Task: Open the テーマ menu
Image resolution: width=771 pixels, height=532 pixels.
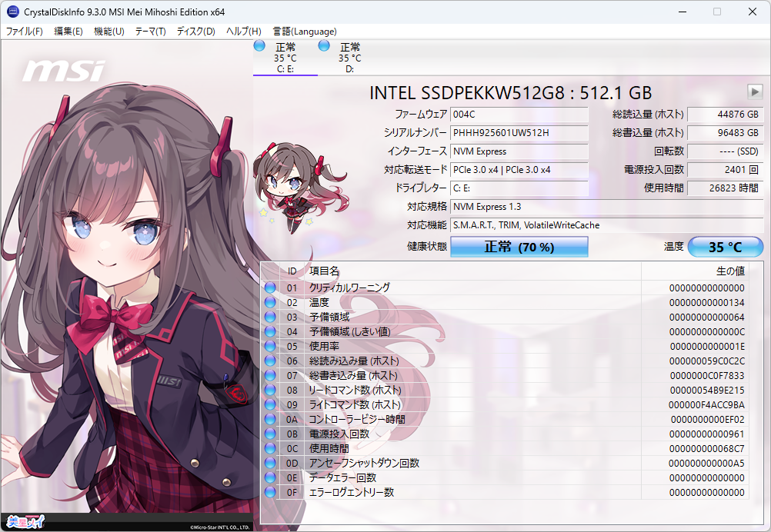Action: pos(152,32)
